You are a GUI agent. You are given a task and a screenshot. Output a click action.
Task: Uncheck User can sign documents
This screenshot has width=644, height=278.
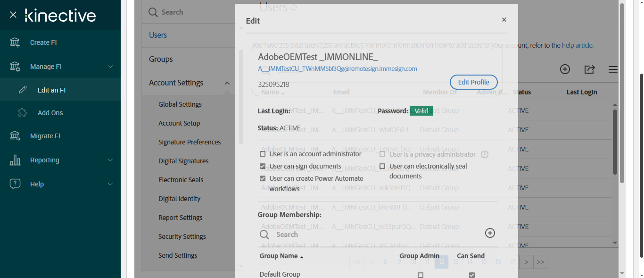point(263,166)
